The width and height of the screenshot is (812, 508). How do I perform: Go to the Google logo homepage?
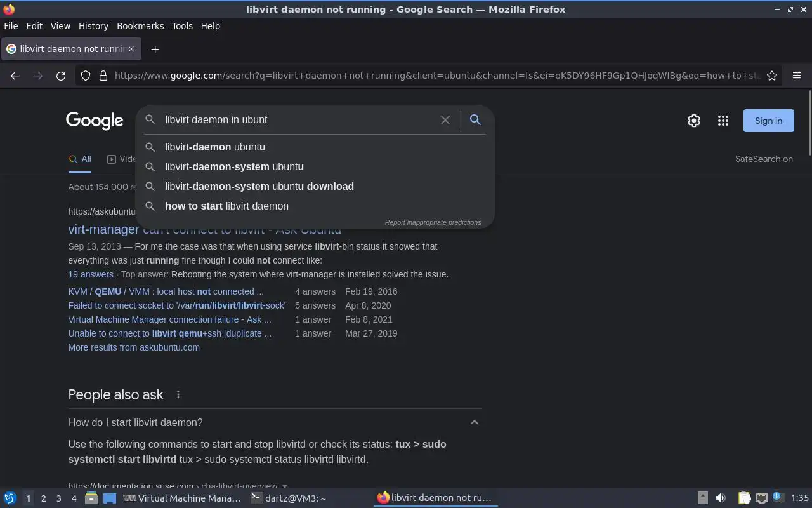pyautogui.click(x=95, y=121)
